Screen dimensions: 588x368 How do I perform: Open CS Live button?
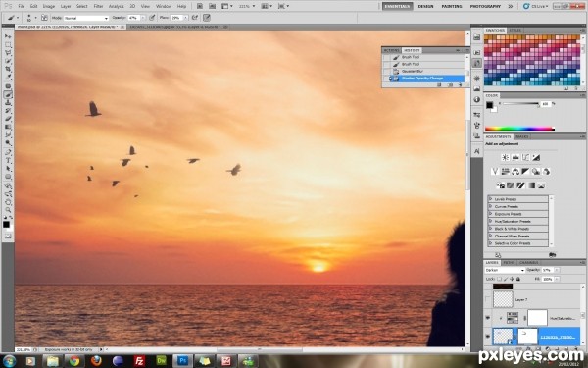pyautogui.click(x=535, y=6)
